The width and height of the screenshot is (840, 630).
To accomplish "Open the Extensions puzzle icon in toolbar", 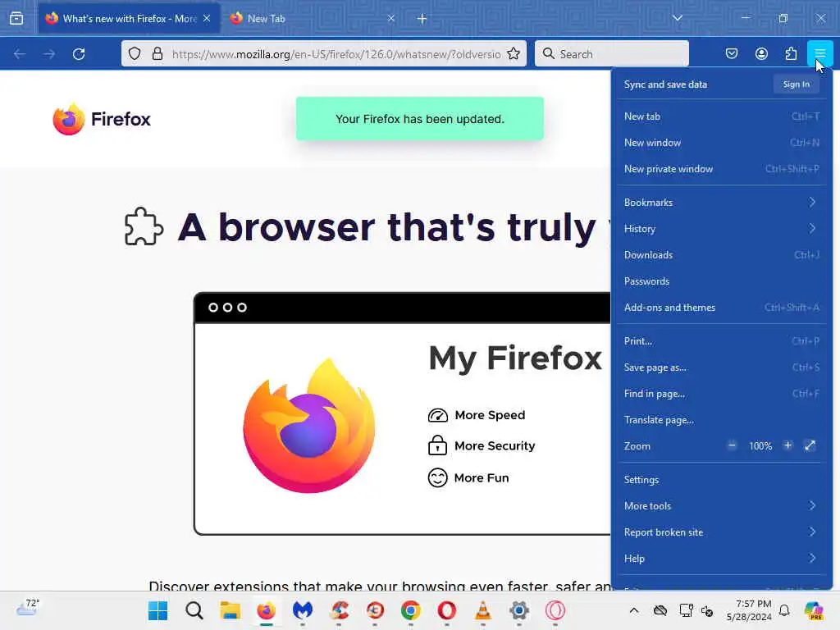I will pos(791,53).
